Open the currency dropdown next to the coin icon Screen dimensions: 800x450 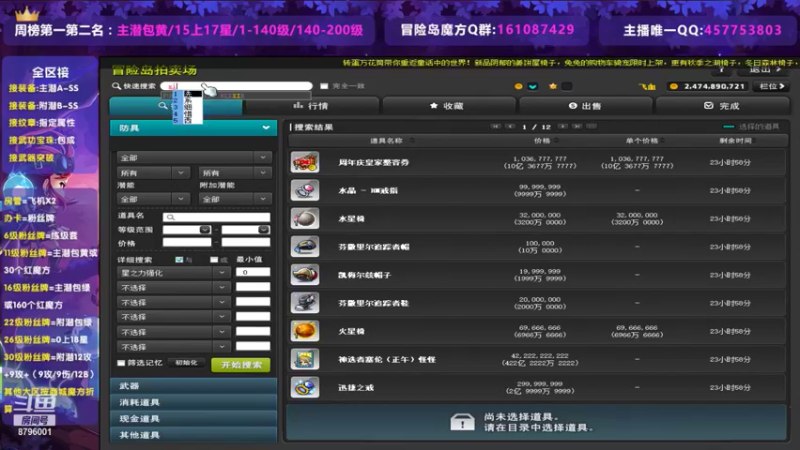533,86
